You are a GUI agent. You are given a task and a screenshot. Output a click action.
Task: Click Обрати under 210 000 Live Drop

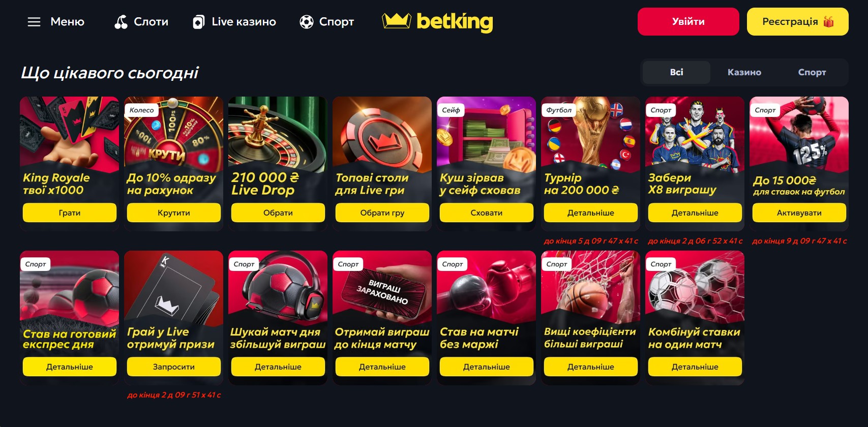tap(278, 212)
